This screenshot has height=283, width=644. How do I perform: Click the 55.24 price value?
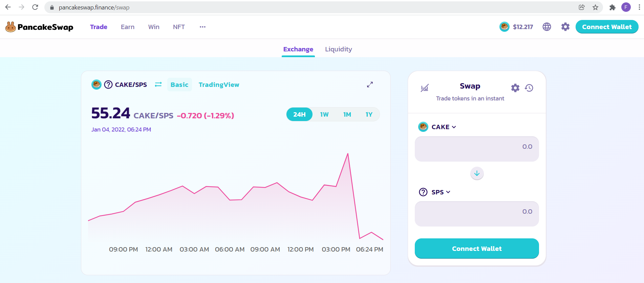pos(111,113)
